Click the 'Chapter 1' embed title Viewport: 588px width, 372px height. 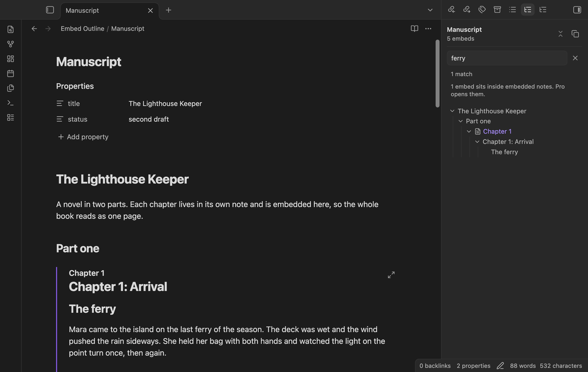(87, 273)
